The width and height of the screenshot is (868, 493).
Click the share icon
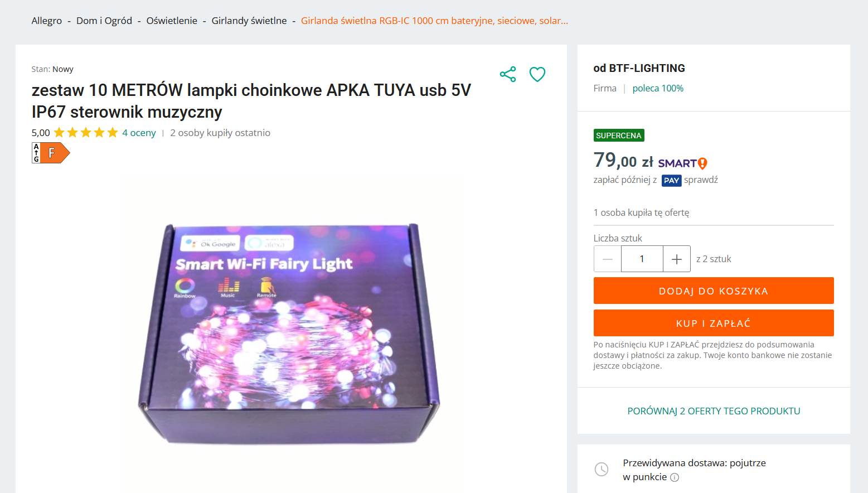click(x=508, y=74)
